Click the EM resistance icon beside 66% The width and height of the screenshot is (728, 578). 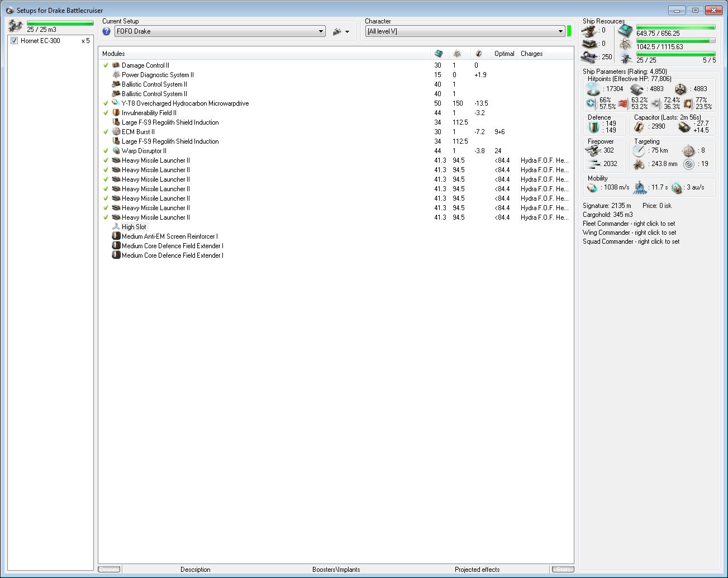[x=592, y=103]
